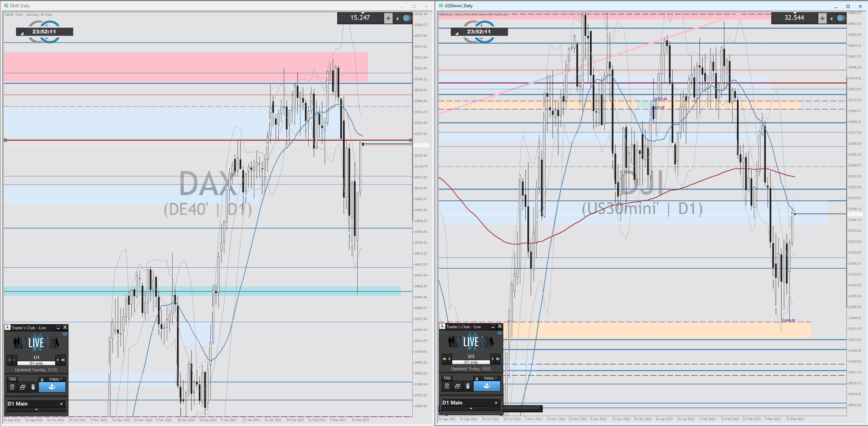This screenshot has width=868, height=426.
Task: Close the D1 Main item in DE40 panel
Action: pyautogui.click(x=61, y=404)
